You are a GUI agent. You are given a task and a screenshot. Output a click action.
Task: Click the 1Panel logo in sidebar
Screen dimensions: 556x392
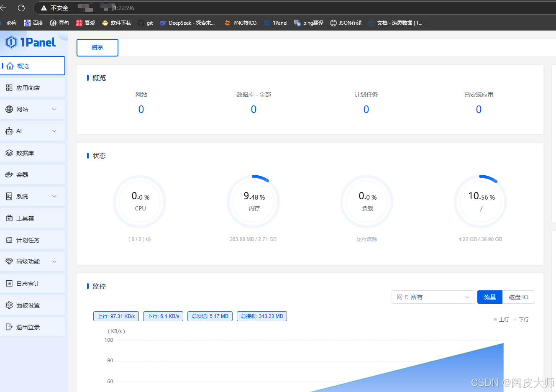(x=30, y=42)
